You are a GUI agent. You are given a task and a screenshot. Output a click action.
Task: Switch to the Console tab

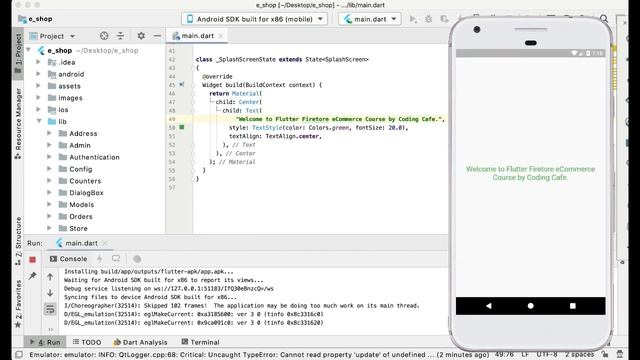point(69,259)
